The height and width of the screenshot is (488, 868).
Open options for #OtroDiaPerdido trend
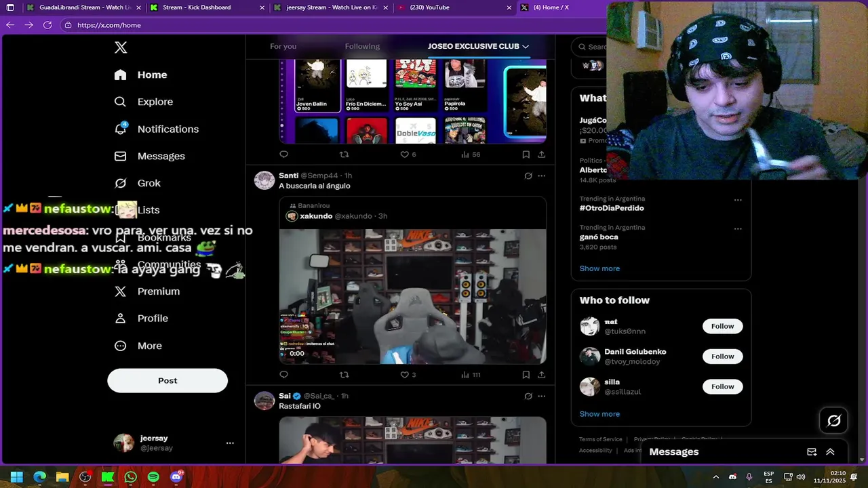[x=738, y=200]
